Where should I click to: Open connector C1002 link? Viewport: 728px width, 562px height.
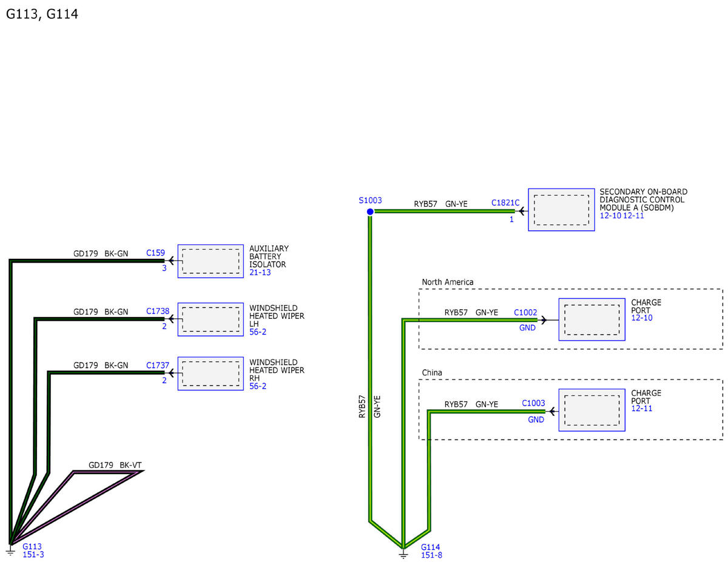click(x=525, y=312)
